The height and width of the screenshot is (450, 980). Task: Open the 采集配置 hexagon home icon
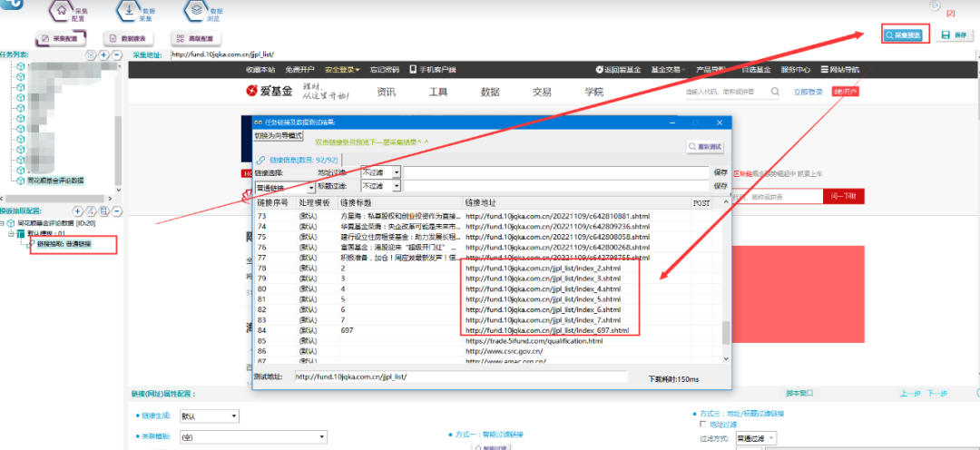pyautogui.click(x=61, y=11)
